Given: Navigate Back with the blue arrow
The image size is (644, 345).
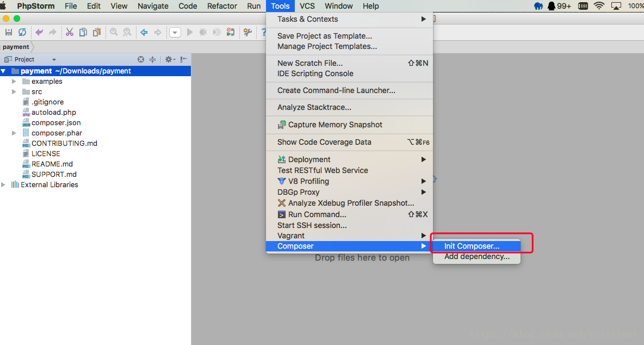Looking at the screenshot, I should tap(144, 32).
